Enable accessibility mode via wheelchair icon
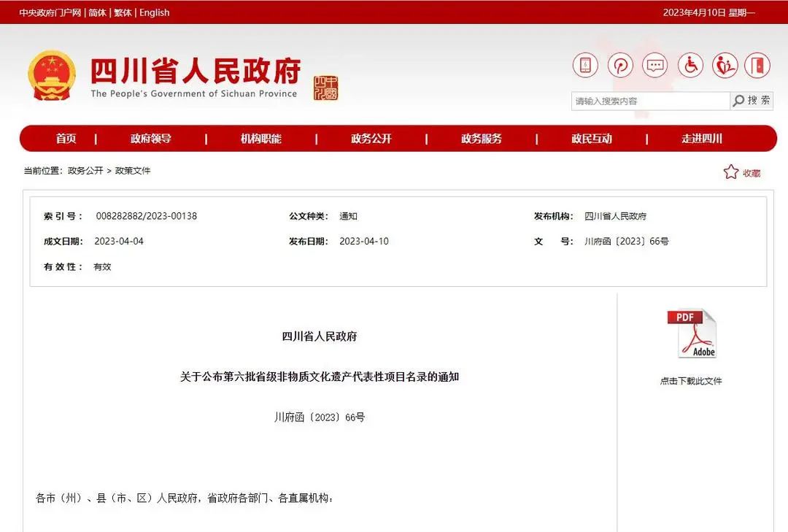The height and width of the screenshot is (532, 788). [x=690, y=66]
